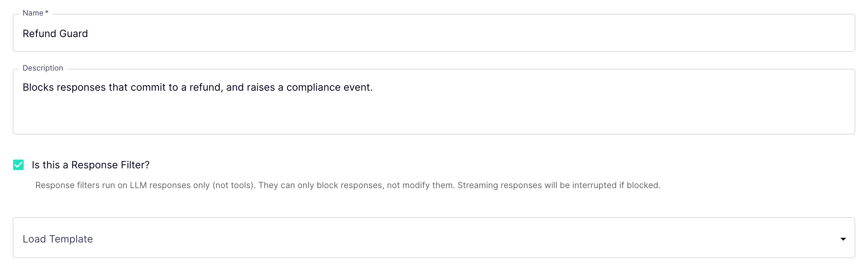Uncheck the Is this a Response Filter checkbox
This screenshot has height=276, width=868.
click(x=18, y=165)
